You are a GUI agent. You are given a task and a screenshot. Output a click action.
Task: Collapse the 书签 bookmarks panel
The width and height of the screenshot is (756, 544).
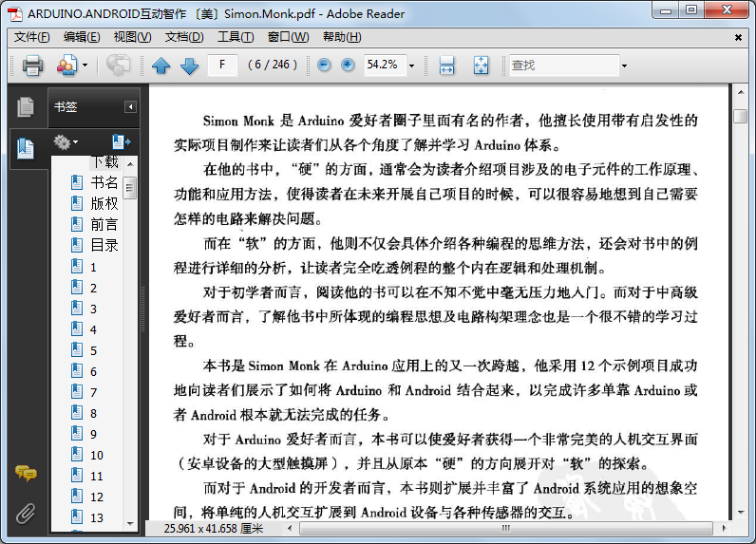click(130, 107)
